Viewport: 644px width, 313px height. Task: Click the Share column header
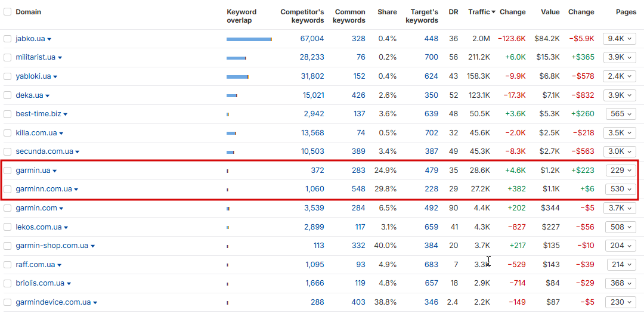tap(387, 12)
